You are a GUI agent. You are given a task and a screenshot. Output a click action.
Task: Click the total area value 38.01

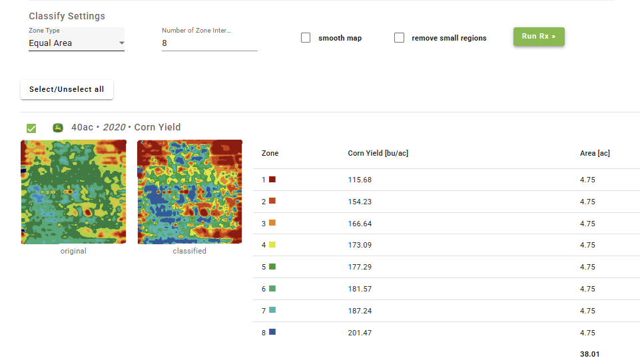click(589, 354)
